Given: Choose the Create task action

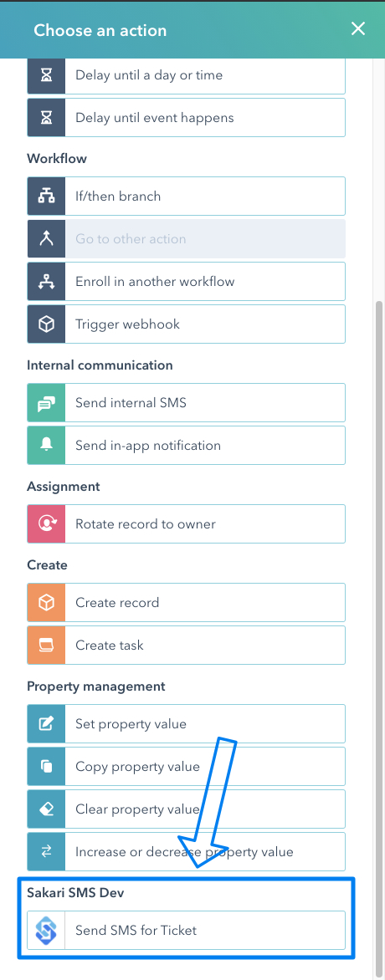Looking at the screenshot, I should [186, 645].
